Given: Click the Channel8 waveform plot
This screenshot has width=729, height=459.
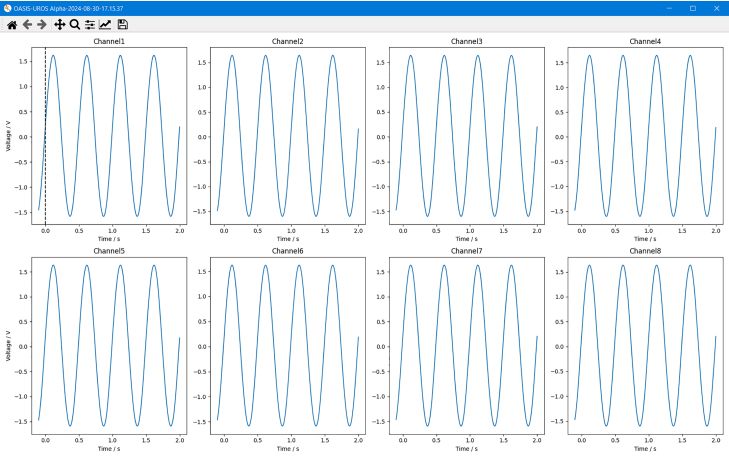Looking at the screenshot, I should point(645,346).
